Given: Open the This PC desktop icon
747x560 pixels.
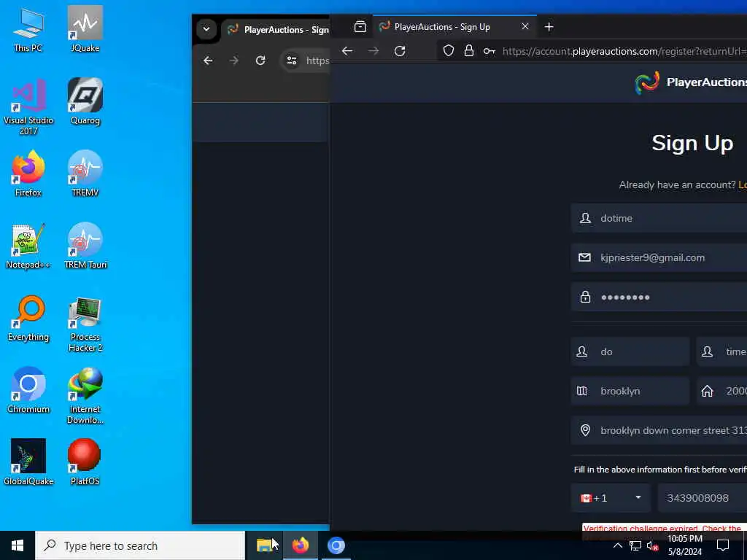Looking at the screenshot, I should [x=28, y=28].
